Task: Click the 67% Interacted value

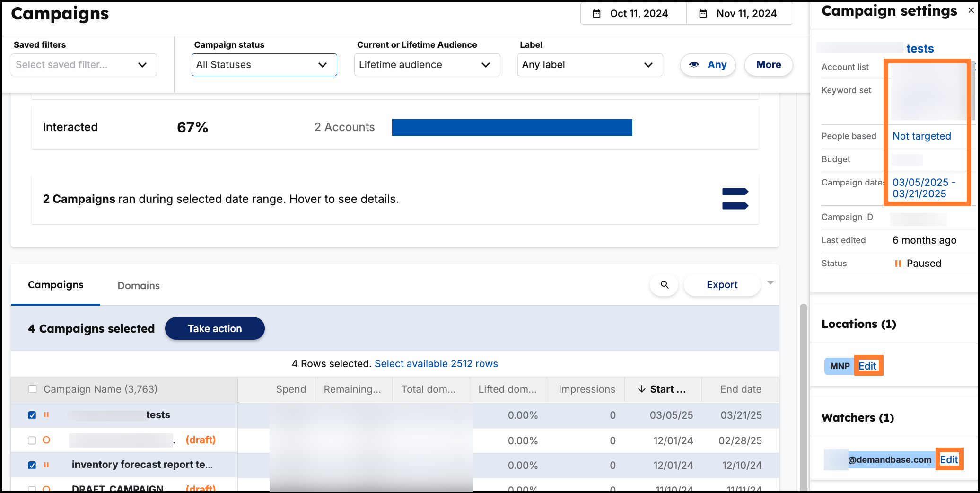Action: [192, 127]
